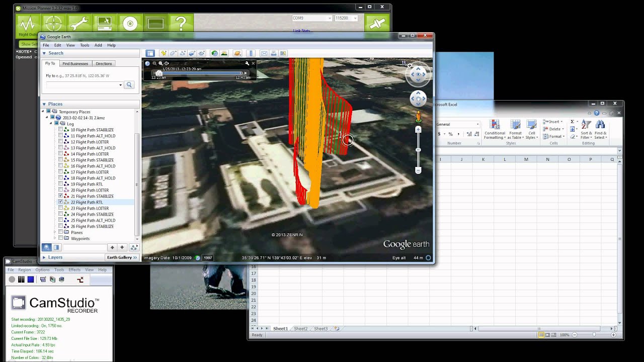Toggle Google Earth sidebar visibility button

[x=150, y=53]
